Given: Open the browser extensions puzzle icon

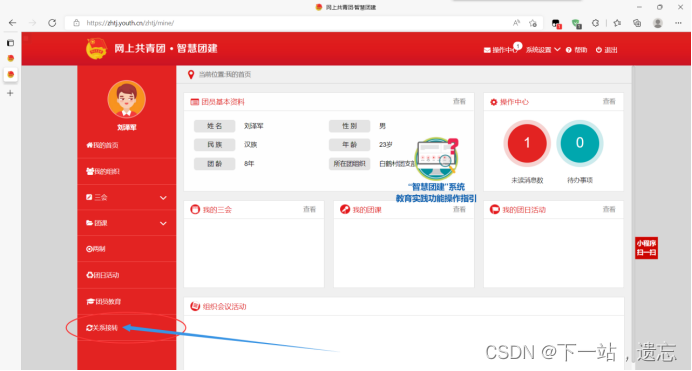Looking at the screenshot, I should pos(595,23).
